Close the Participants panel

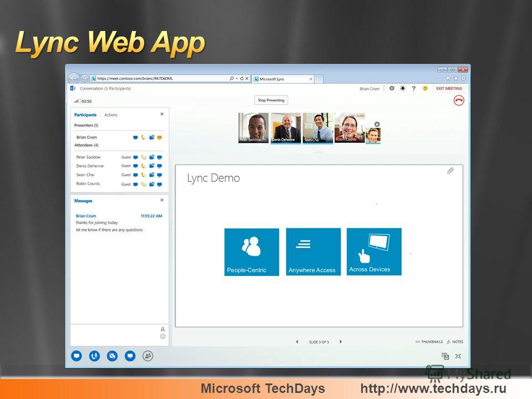tap(162, 114)
